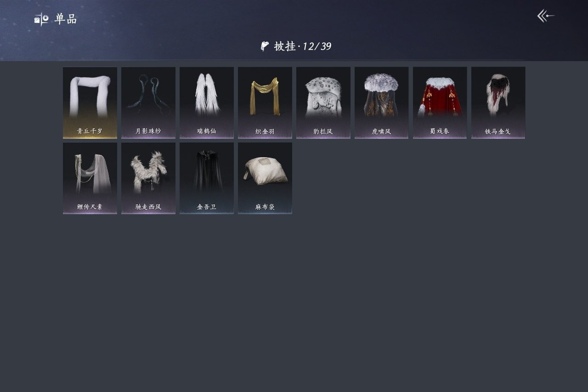Image resolution: width=588 pixels, height=392 pixels.
Task: Click the cape icon beside 披挂
Action: 265,46
